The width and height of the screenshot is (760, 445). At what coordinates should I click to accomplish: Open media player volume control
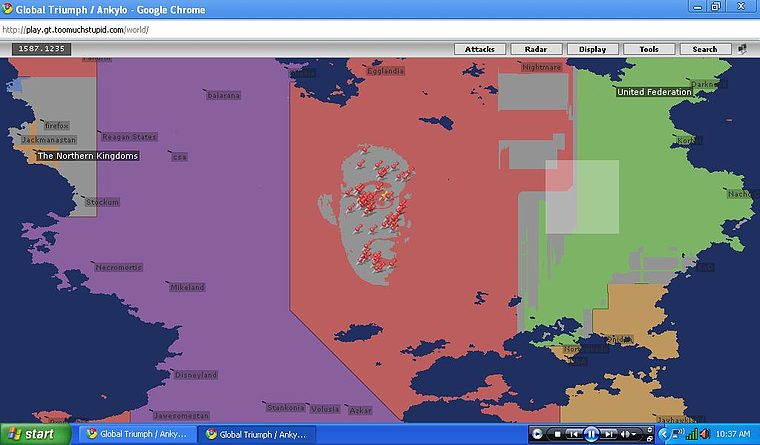pos(628,434)
